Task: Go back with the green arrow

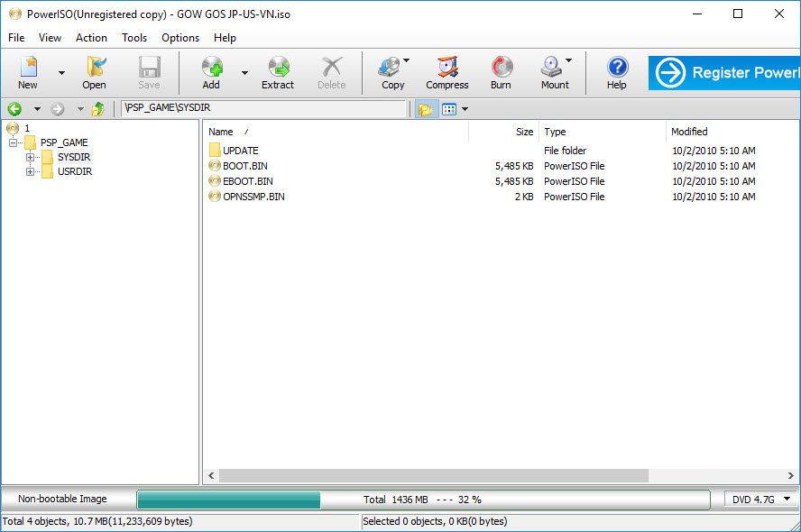Action: click(14, 109)
